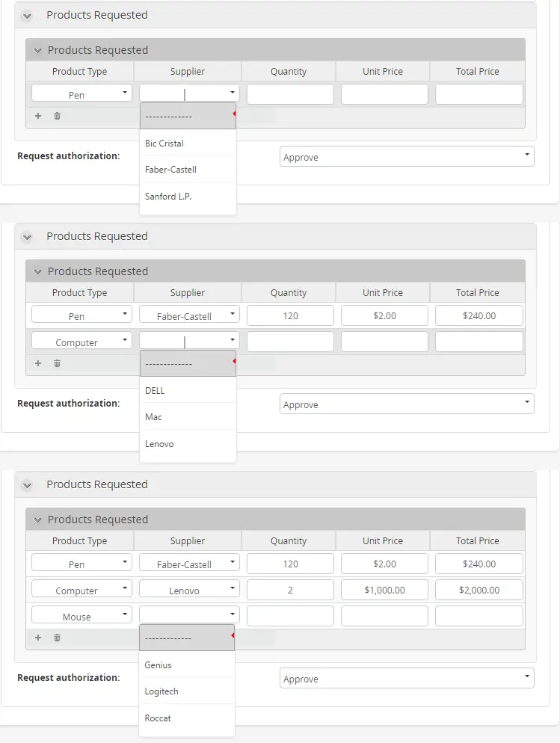
Task: Open Lenovo supplier dropdown in Computer row
Action: (x=189, y=589)
